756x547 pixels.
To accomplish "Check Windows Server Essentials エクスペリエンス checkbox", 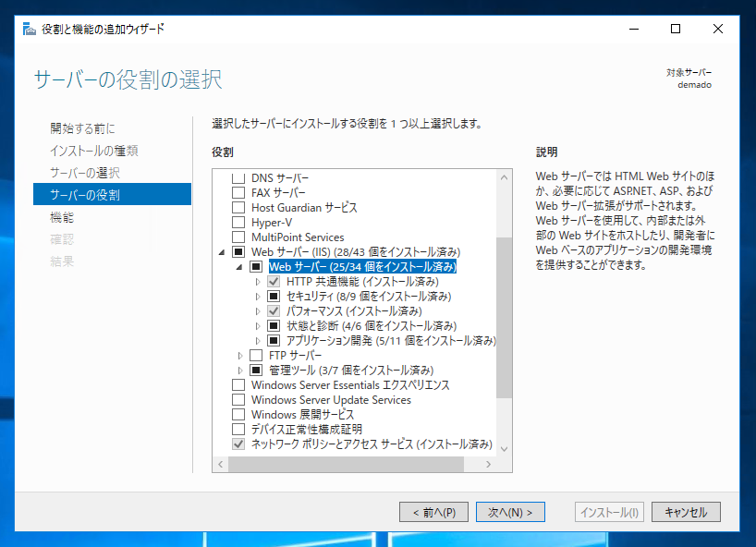I will 238,385.
